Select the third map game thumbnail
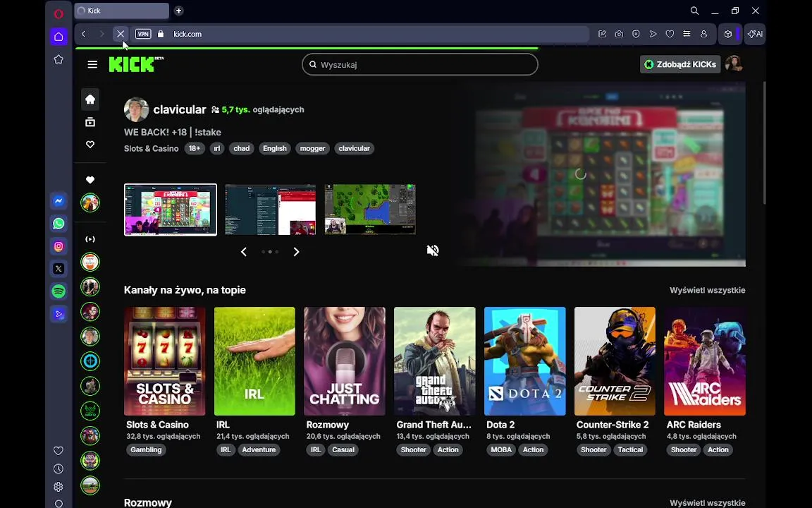 tap(370, 210)
